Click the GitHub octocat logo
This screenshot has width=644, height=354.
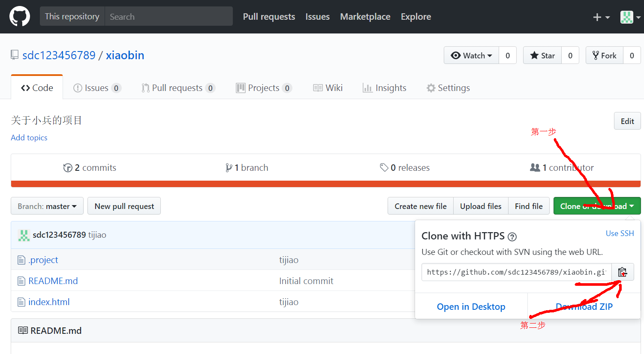click(x=20, y=17)
